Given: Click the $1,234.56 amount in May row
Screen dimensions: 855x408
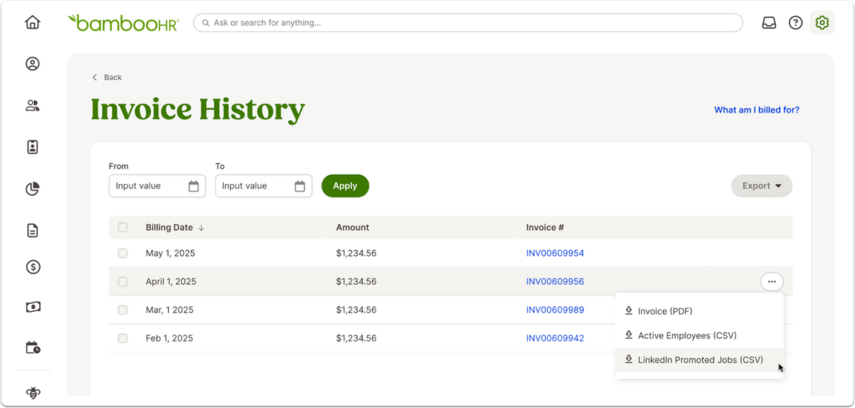Looking at the screenshot, I should pyautogui.click(x=356, y=253).
